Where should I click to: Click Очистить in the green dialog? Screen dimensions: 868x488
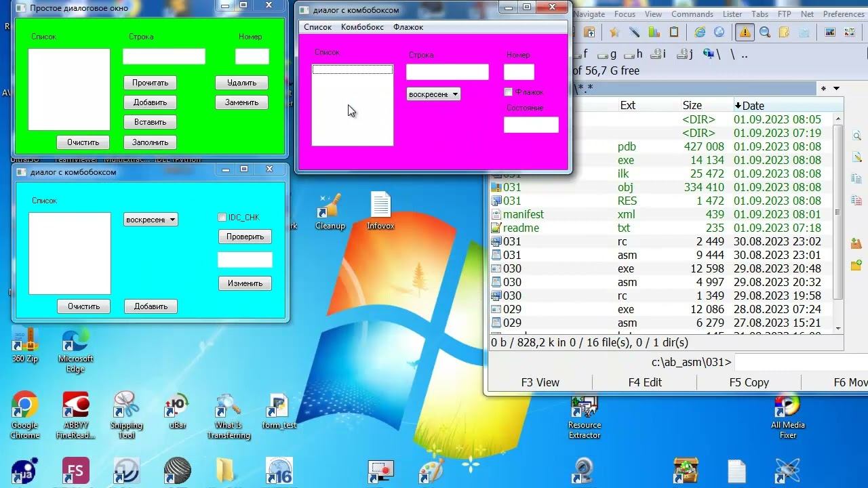coord(83,142)
